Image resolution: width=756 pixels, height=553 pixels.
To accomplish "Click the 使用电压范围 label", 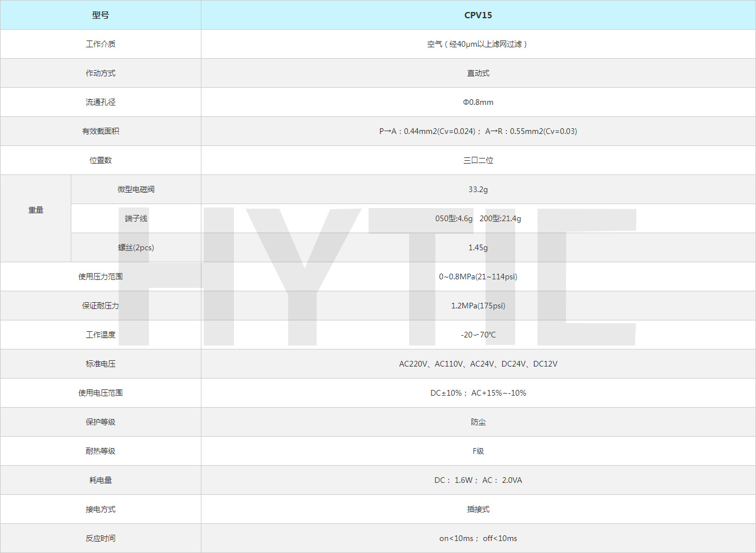I will (x=100, y=393).
